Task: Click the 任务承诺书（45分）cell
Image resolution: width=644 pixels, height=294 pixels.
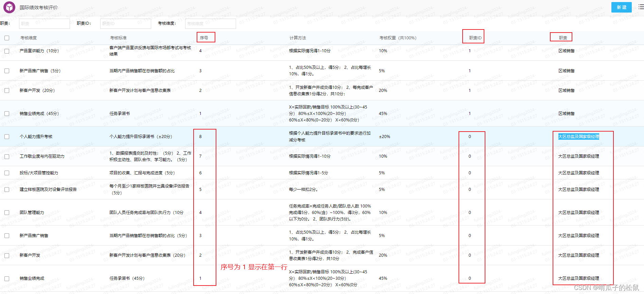Action: [x=127, y=278]
